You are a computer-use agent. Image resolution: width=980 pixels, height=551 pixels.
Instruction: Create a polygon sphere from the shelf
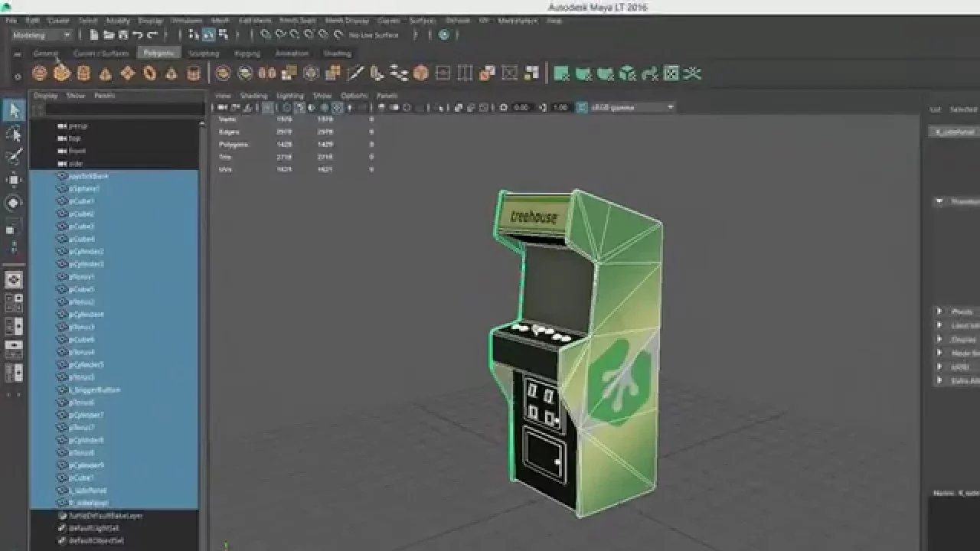click(40, 73)
